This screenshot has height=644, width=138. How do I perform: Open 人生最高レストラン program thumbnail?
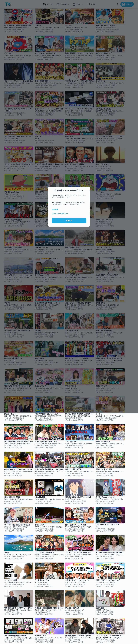point(49,571)
